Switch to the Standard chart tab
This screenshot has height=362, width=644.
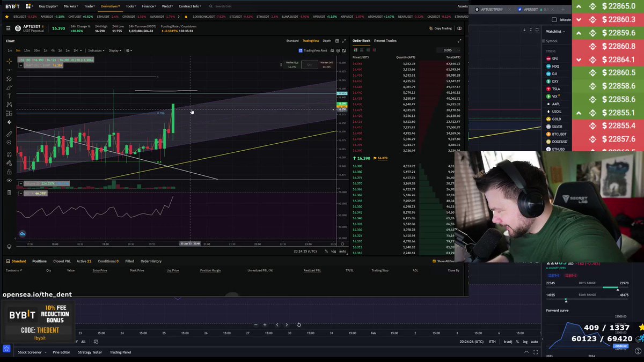(292, 41)
